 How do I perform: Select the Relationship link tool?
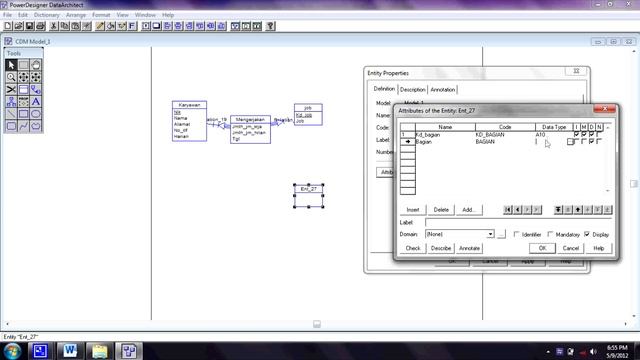point(36,89)
